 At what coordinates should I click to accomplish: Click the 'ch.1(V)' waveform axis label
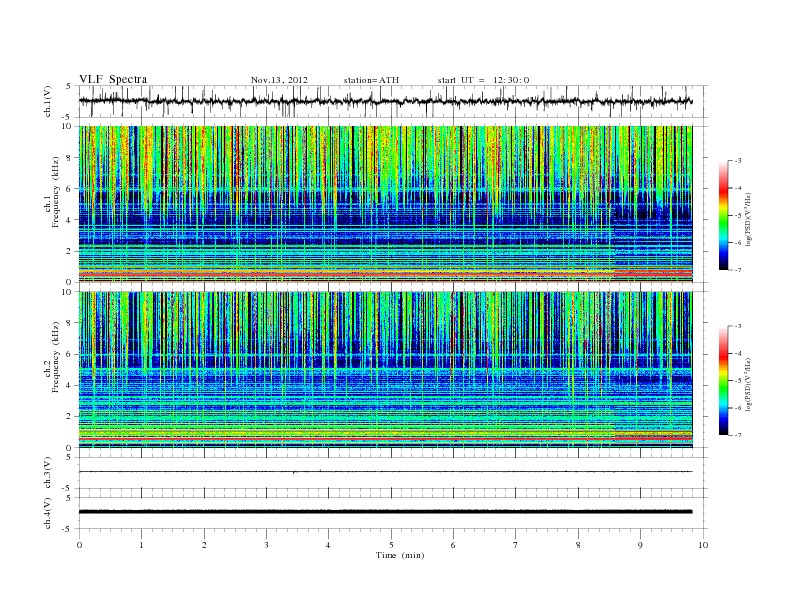tap(48, 101)
